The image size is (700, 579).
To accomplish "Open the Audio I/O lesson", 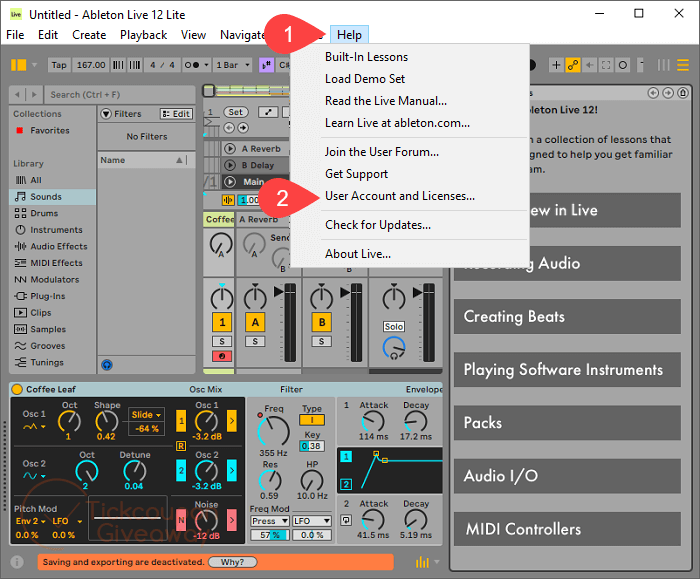I will click(567, 476).
